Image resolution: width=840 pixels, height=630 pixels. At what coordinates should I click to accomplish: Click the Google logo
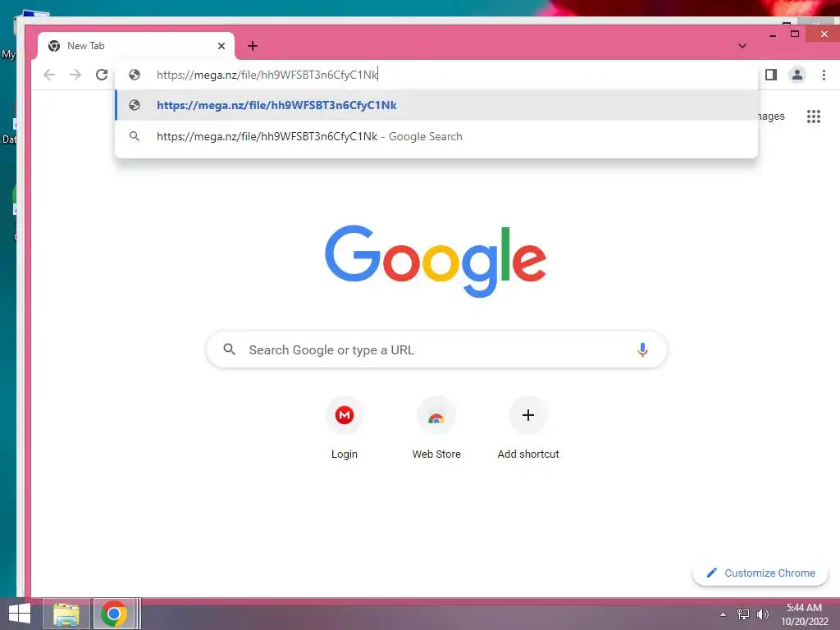point(436,261)
